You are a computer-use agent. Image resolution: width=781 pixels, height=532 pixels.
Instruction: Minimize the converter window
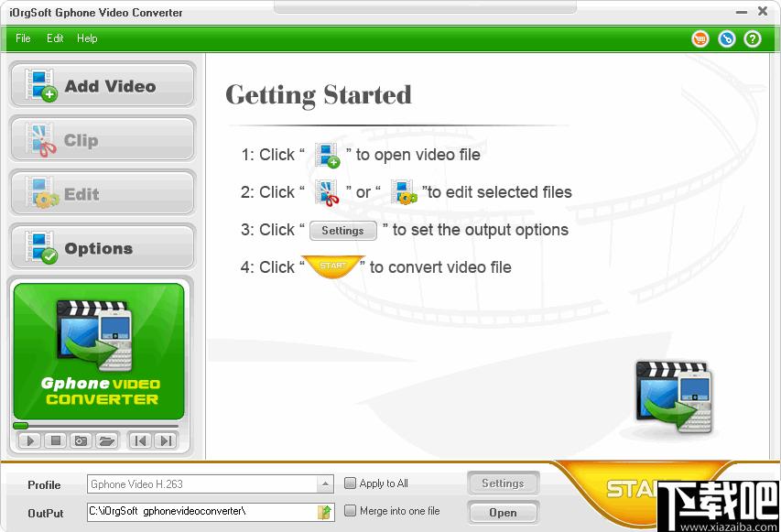click(742, 12)
